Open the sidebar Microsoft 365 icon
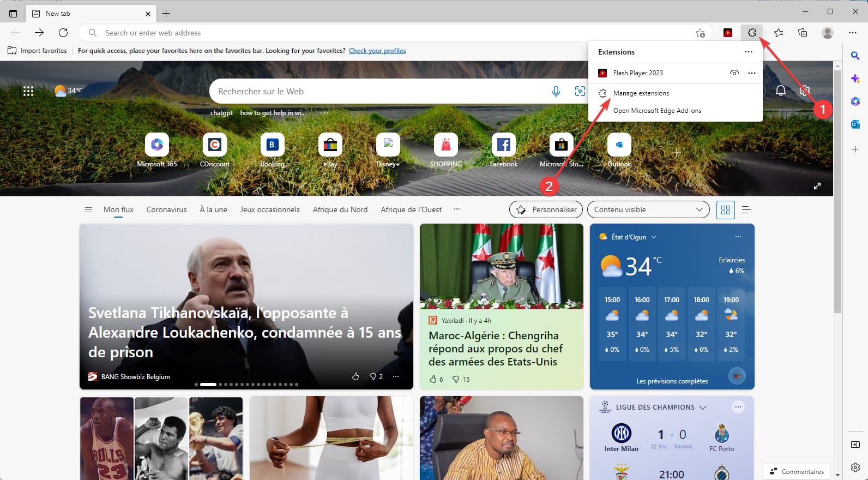The height and width of the screenshot is (480, 868). click(855, 101)
